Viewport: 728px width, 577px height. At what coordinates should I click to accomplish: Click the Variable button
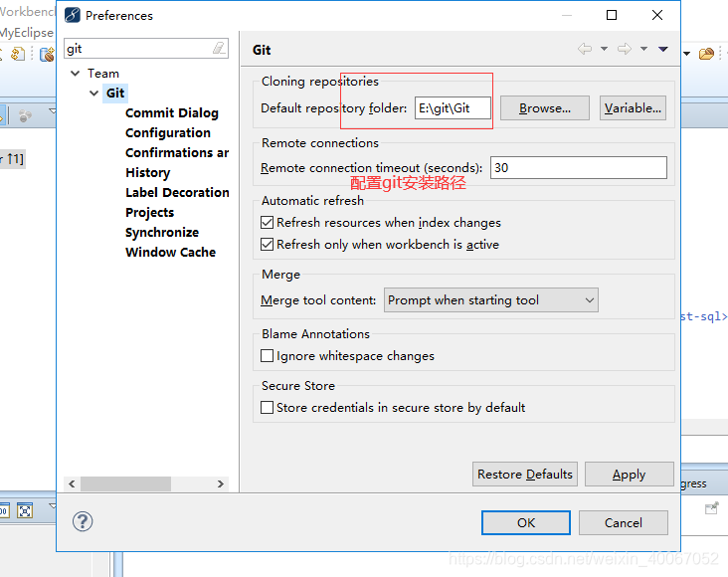point(633,108)
